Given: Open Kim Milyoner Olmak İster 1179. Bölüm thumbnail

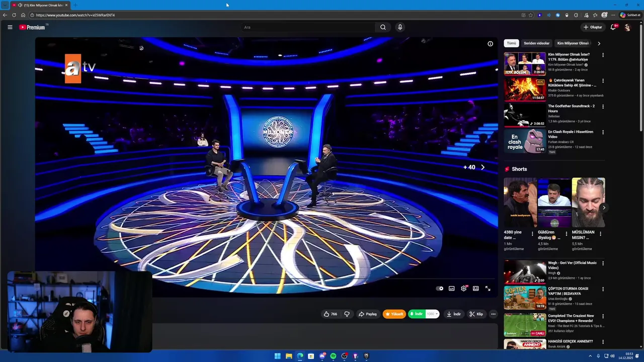Looking at the screenshot, I should pyautogui.click(x=525, y=63).
